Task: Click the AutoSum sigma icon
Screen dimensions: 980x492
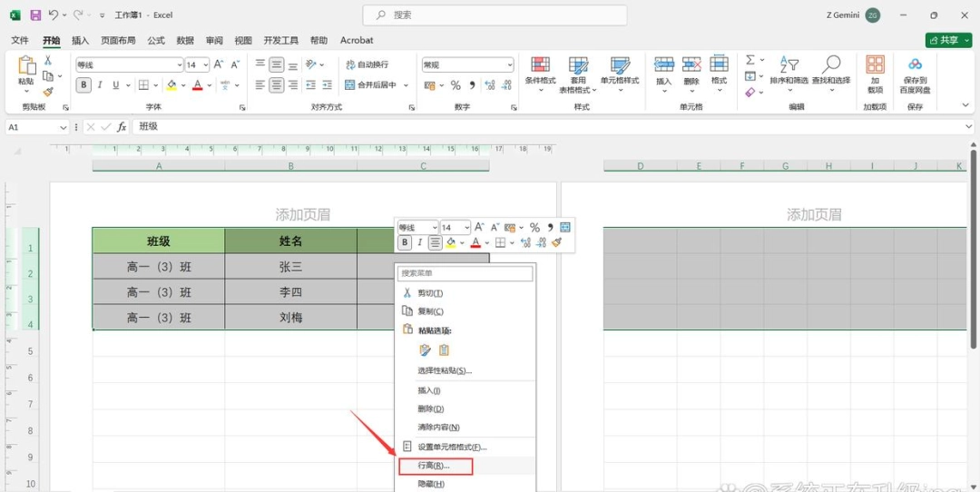Action: (x=750, y=60)
